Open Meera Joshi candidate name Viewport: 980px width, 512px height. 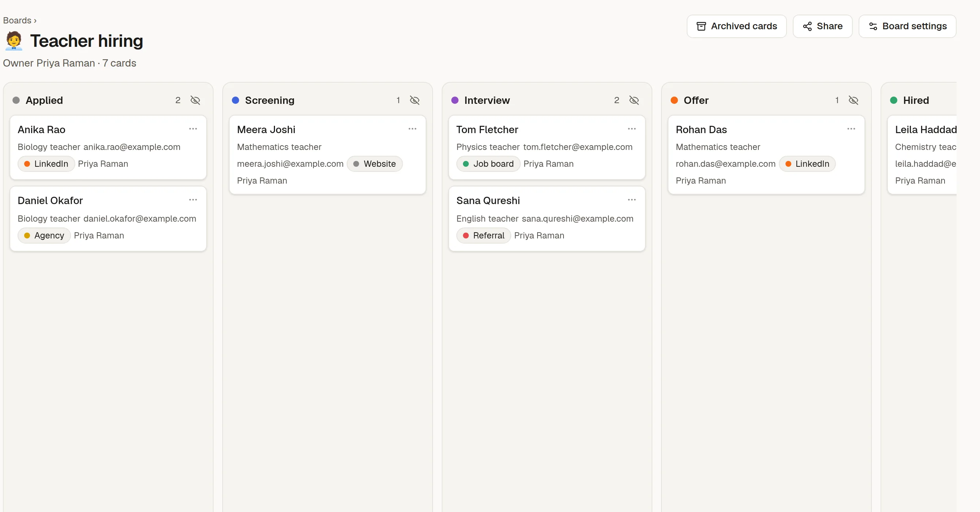(x=266, y=130)
